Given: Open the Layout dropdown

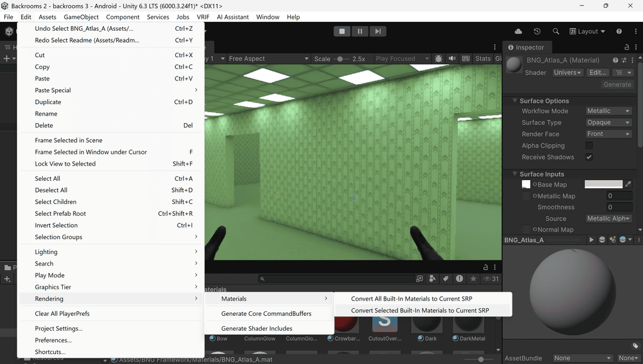Looking at the screenshot, I should click(587, 31).
